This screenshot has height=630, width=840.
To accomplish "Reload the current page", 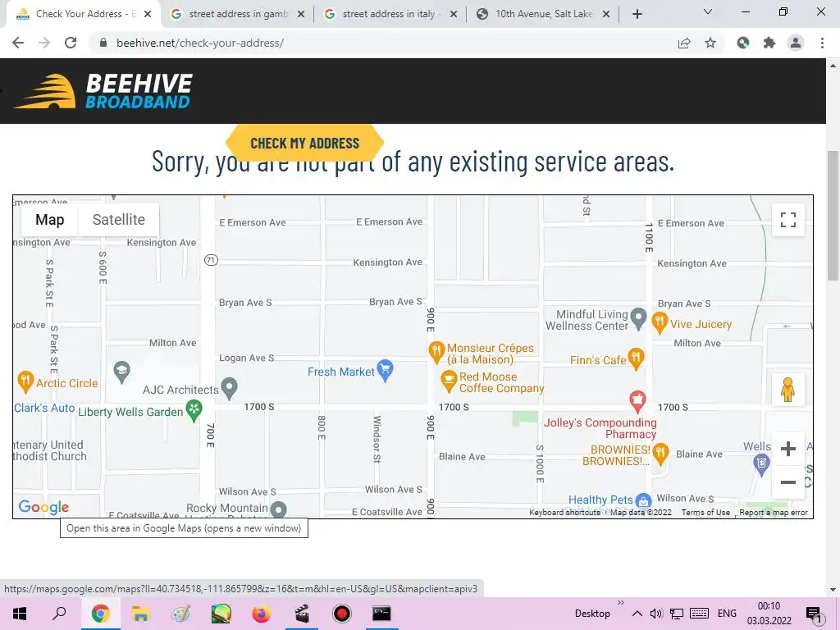I will click(71, 43).
